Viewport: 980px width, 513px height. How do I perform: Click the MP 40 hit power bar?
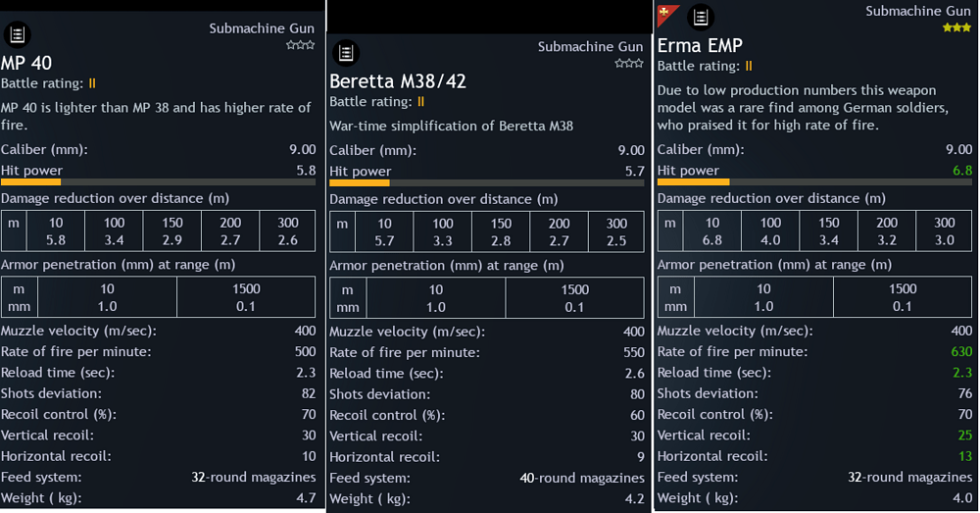pos(158,182)
